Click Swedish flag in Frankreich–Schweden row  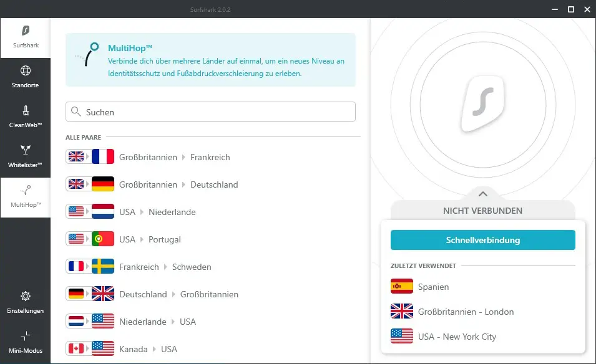click(x=103, y=266)
